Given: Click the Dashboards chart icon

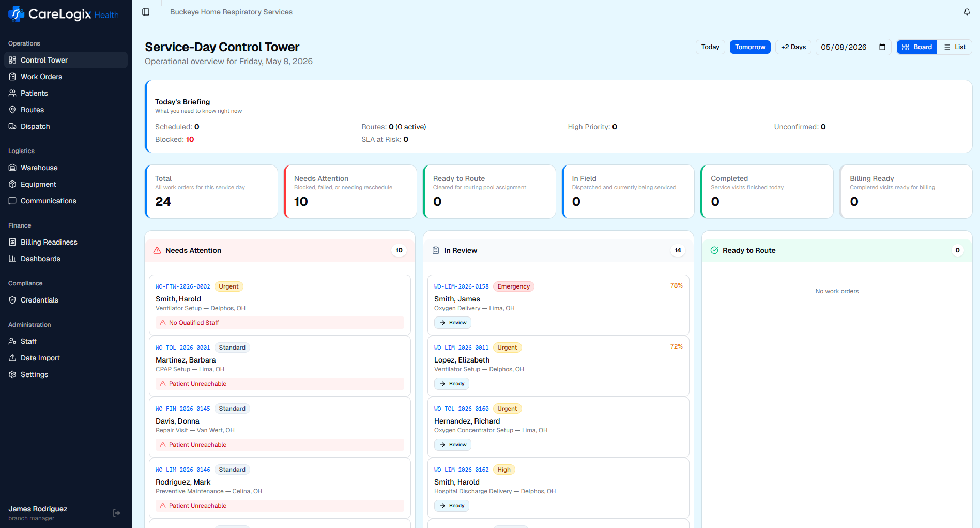Looking at the screenshot, I should [12, 259].
